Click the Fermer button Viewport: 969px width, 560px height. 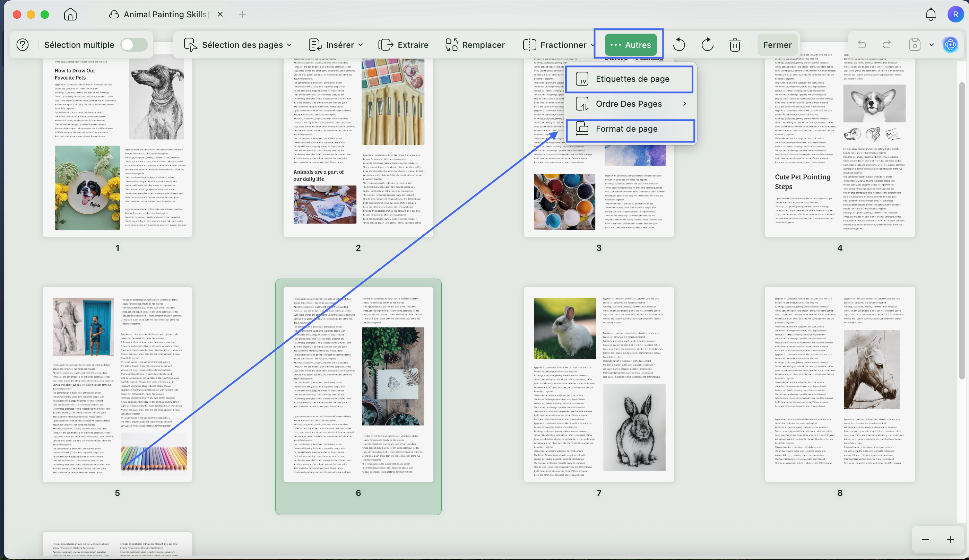tap(777, 45)
